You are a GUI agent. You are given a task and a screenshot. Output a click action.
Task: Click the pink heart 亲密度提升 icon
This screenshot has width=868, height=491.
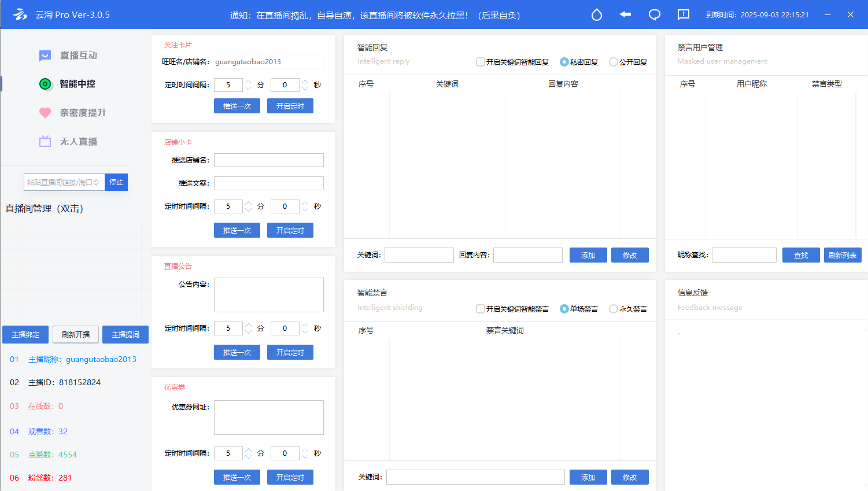tap(45, 113)
